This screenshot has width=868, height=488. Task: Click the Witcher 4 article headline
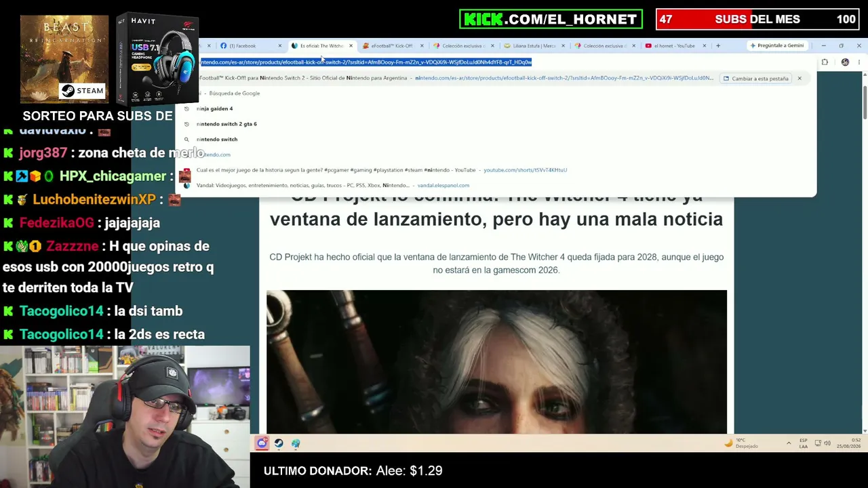(496, 208)
